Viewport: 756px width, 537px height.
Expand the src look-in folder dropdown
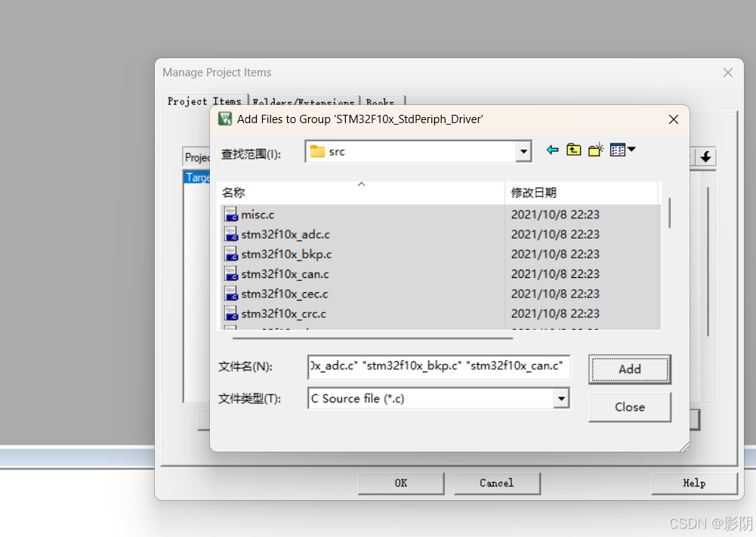coord(523,152)
